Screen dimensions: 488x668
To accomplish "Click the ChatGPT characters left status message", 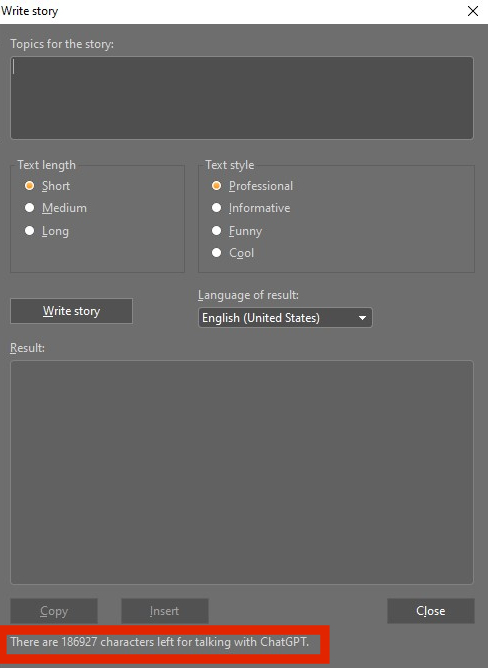I will 159,642.
